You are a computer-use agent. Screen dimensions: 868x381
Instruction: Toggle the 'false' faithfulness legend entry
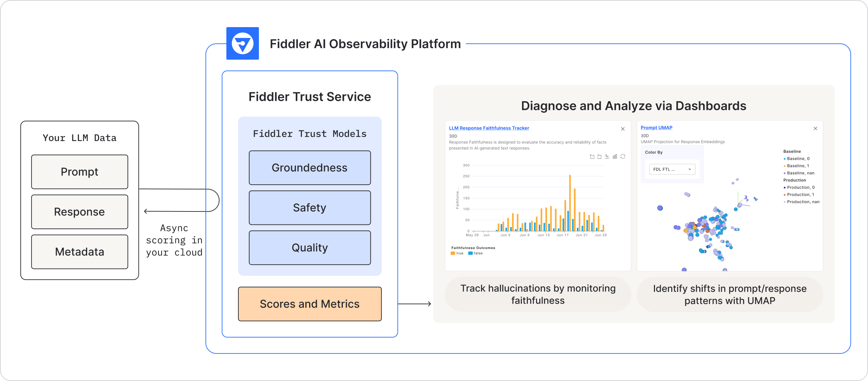(476, 253)
